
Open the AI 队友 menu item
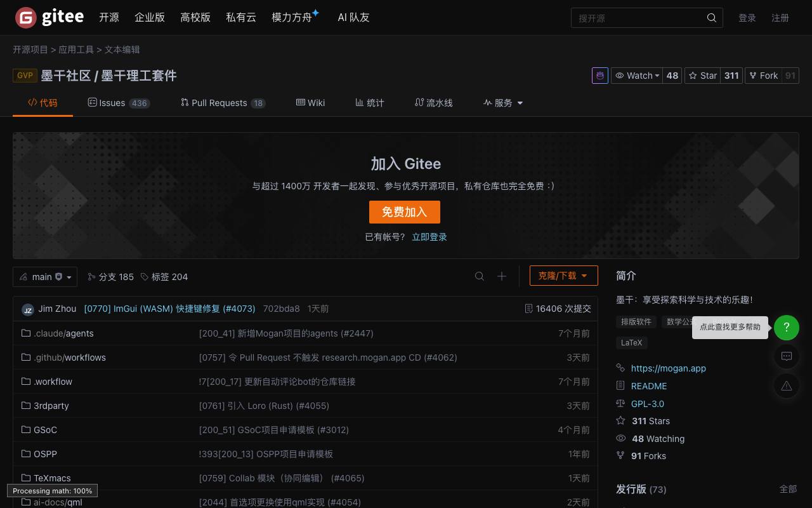coord(353,18)
